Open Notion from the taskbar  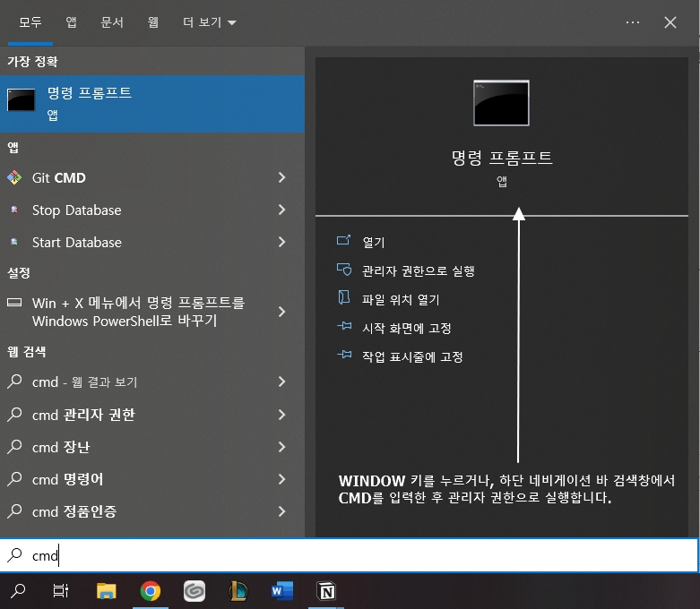point(326,591)
